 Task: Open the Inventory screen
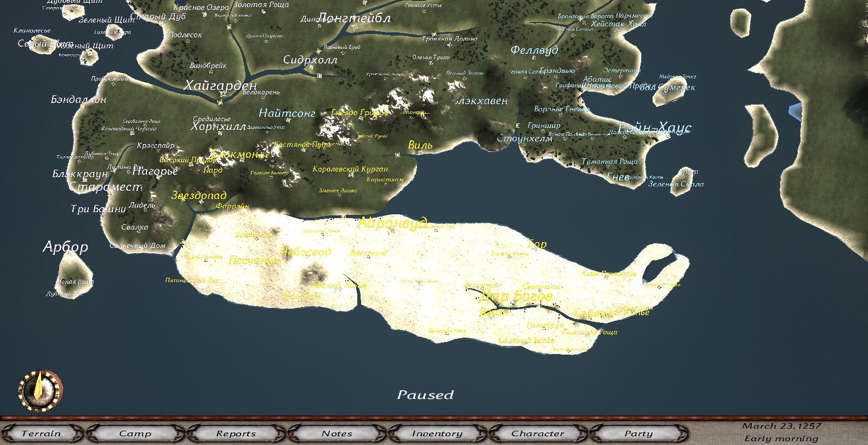point(437,433)
